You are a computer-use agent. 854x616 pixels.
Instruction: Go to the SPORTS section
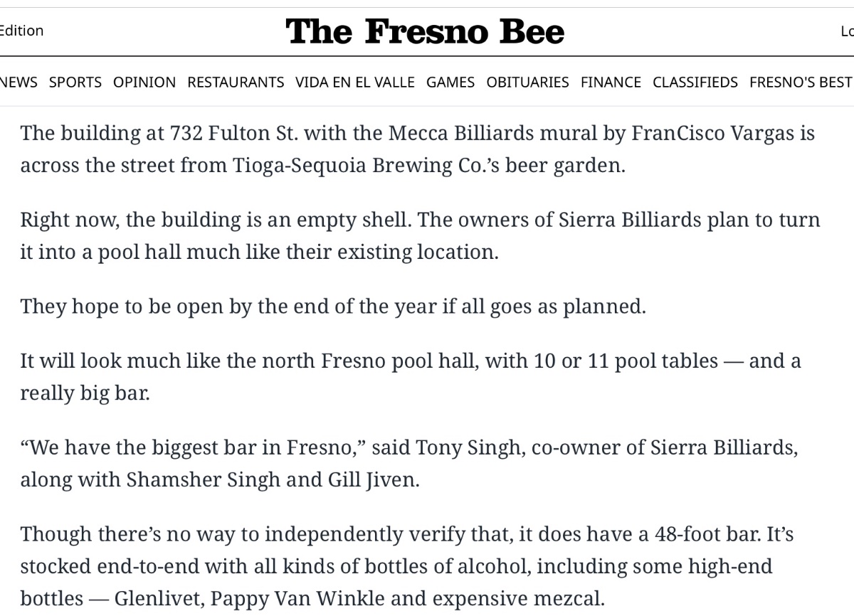point(75,82)
